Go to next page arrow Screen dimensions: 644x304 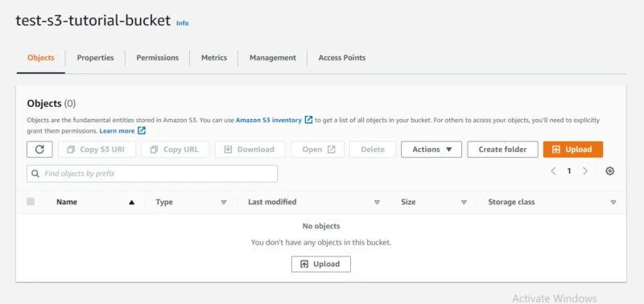point(585,171)
